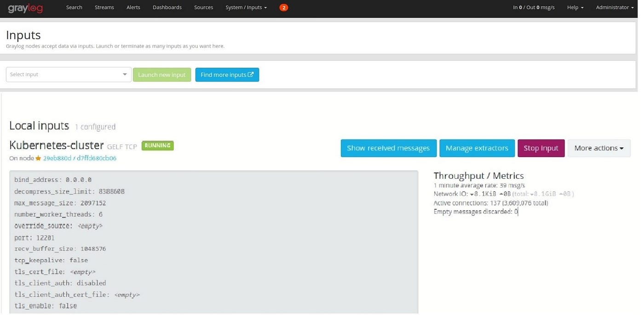The width and height of the screenshot is (644, 315).
Task: Click the Throughput / Metrics heading
Action: 479,175
